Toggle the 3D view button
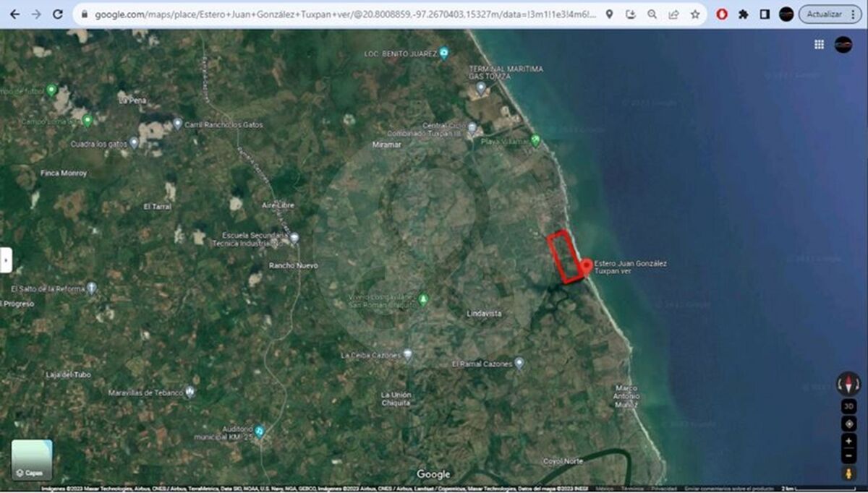The height and width of the screenshot is (493, 868). click(x=849, y=406)
